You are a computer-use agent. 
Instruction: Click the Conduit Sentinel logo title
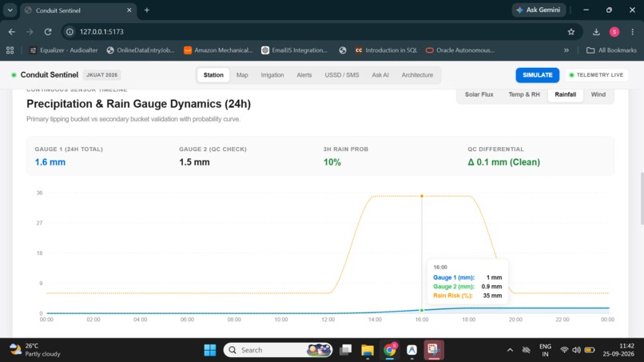click(x=50, y=75)
